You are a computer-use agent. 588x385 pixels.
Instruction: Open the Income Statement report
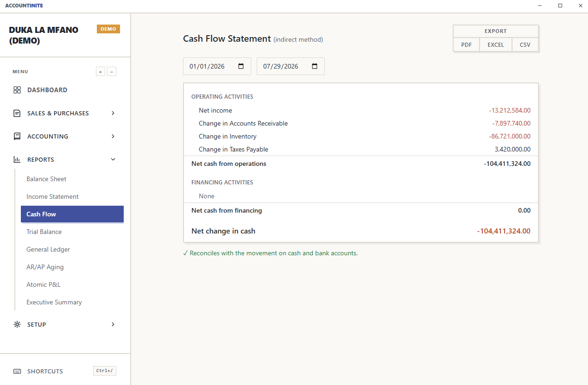(72, 196)
